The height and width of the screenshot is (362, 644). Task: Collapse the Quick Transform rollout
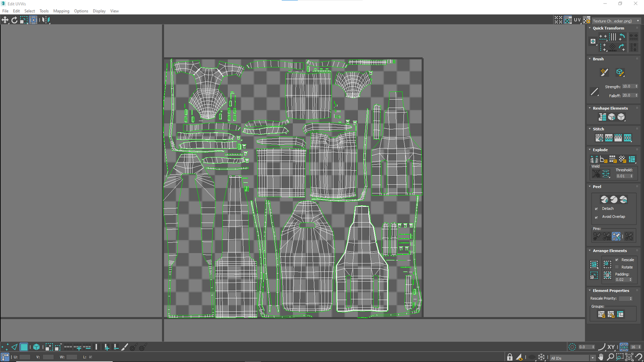(x=590, y=28)
